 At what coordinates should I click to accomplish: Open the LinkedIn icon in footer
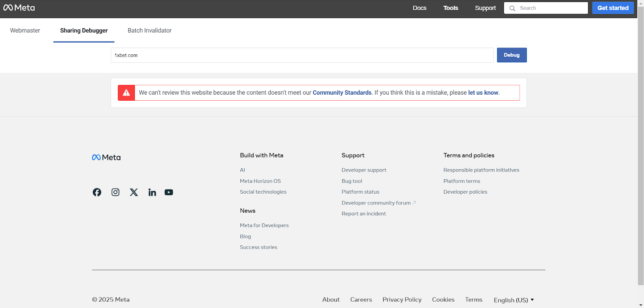(x=152, y=192)
